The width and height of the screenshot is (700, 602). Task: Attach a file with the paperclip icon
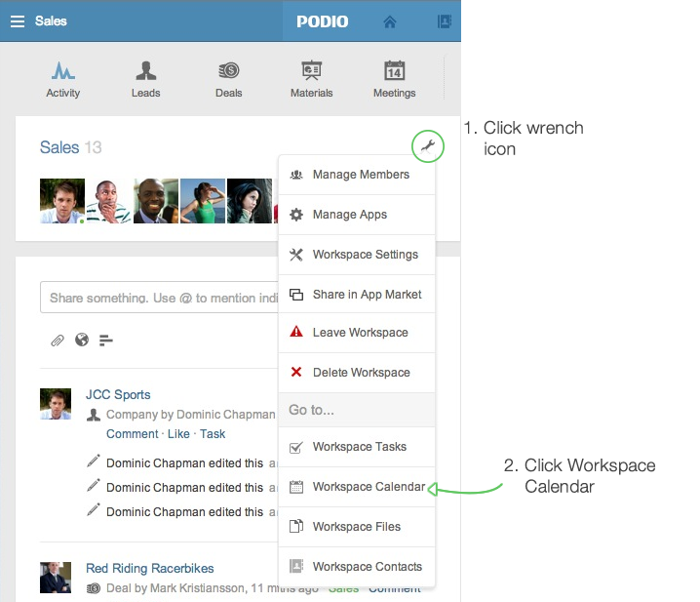pyautogui.click(x=58, y=341)
